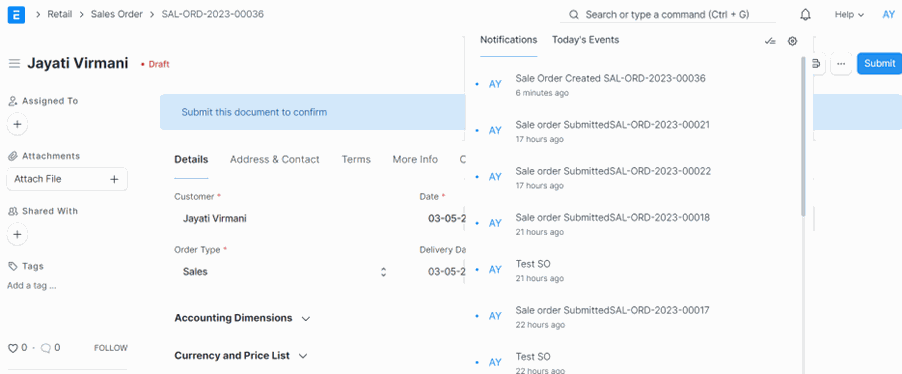Open the notifications bell icon
The height and width of the screenshot is (374, 902).
click(x=805, y=14)
